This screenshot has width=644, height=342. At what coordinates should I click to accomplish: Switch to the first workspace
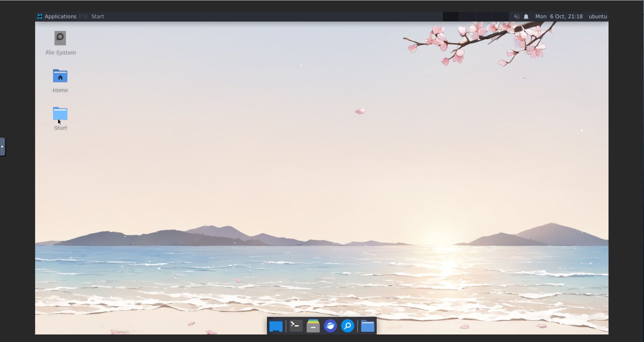point(451,16)
